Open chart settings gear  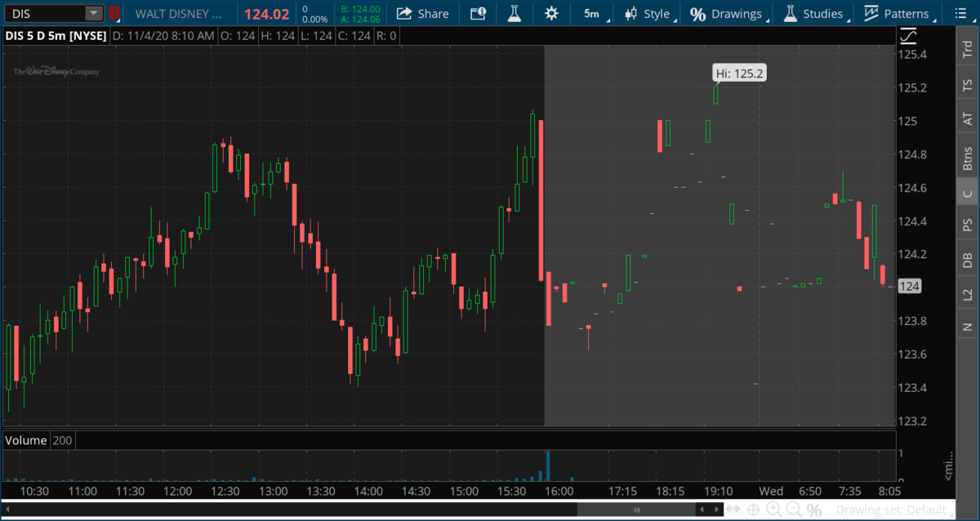tap(551, 13)
